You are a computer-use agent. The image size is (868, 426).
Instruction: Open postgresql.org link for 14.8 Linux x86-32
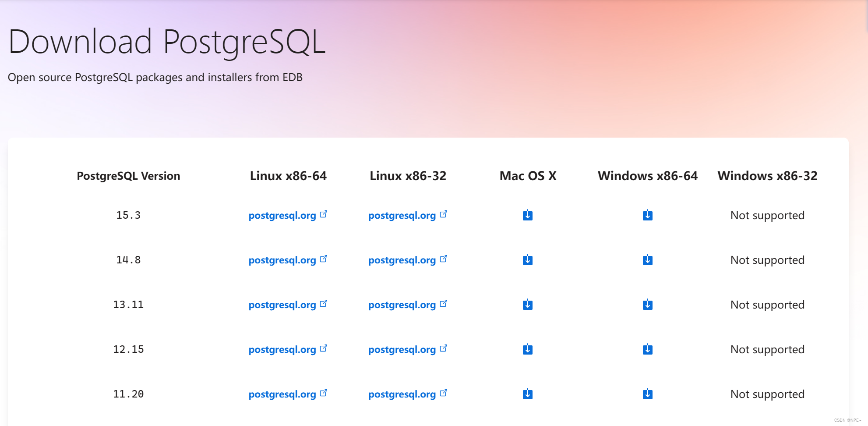click(402, 260)
